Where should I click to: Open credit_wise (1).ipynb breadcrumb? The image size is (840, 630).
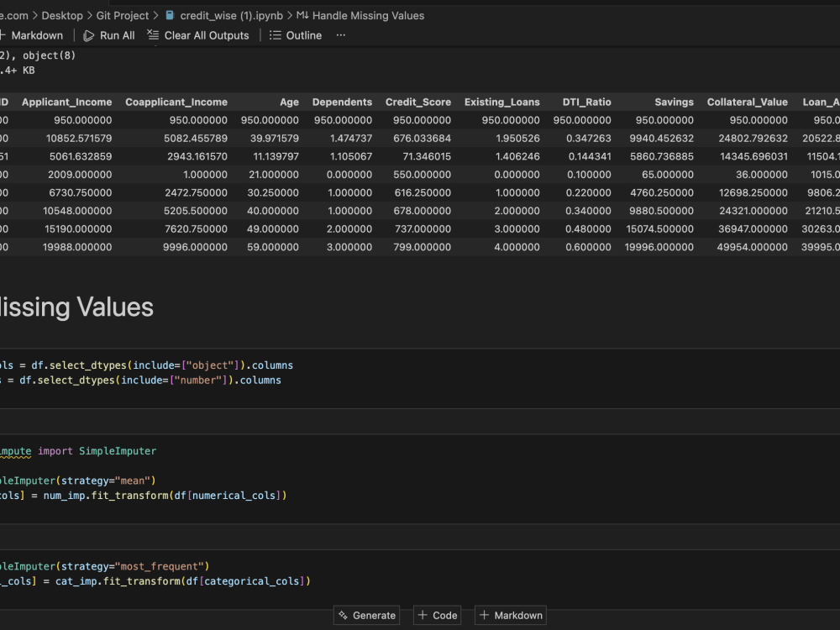[x=232, y=15]
